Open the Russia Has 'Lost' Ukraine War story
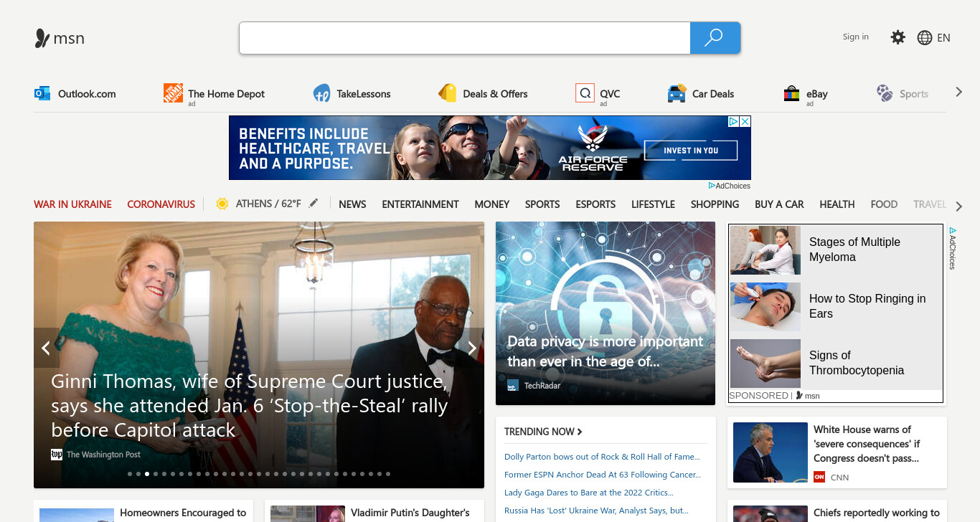This screenshot has width=980, height=522. click(596, 511)
